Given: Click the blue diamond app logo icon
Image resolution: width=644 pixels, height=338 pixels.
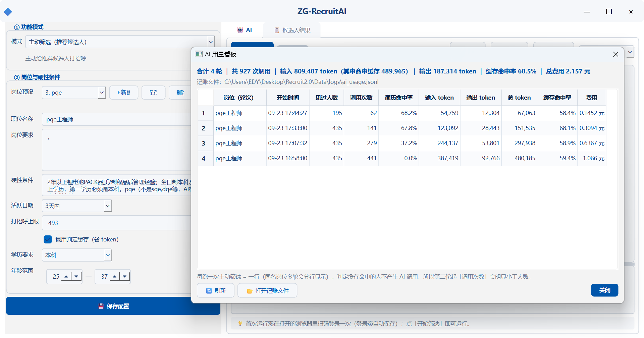Looking at the screenshot, I should pos(8,12).
